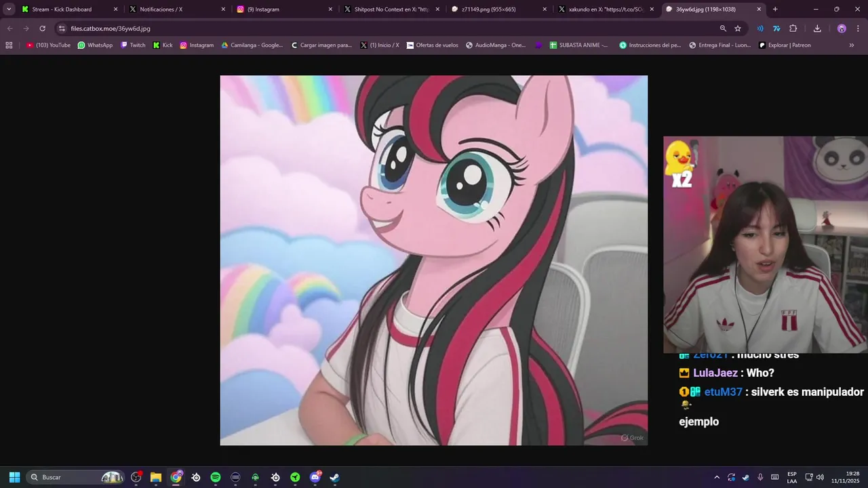Open the Instrucciones del pe... bookmark

tap(650, 45)
